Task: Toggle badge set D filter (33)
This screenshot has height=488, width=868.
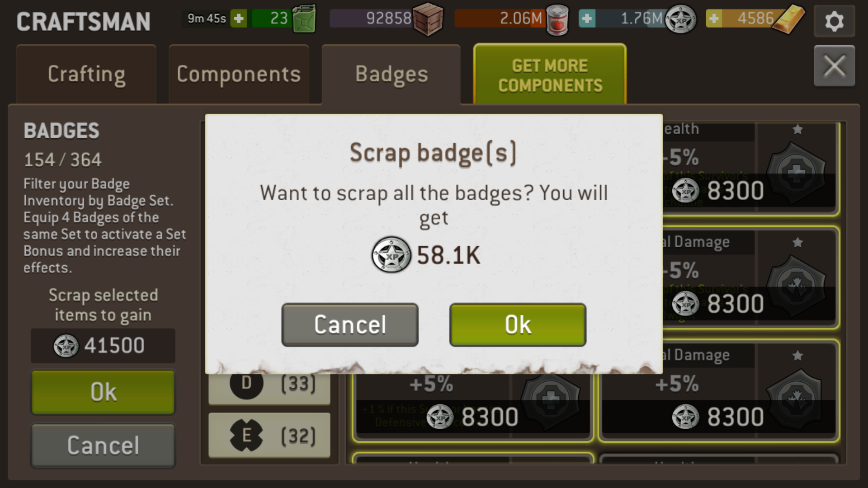Action: click(x=269, y=385)
